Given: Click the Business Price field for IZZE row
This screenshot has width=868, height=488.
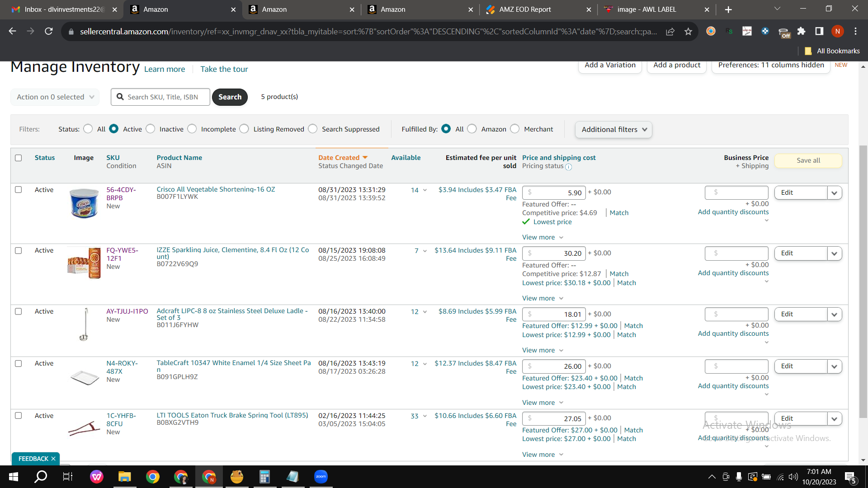Looking at the screenshot, I should (x=736, y=253).
